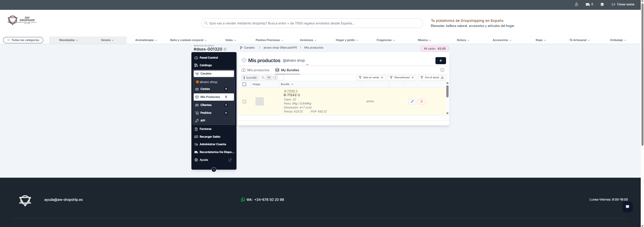Viewport: 644px width, 227px height.
Task: Switch to the Mis productos tab
Action: [255, 70]
